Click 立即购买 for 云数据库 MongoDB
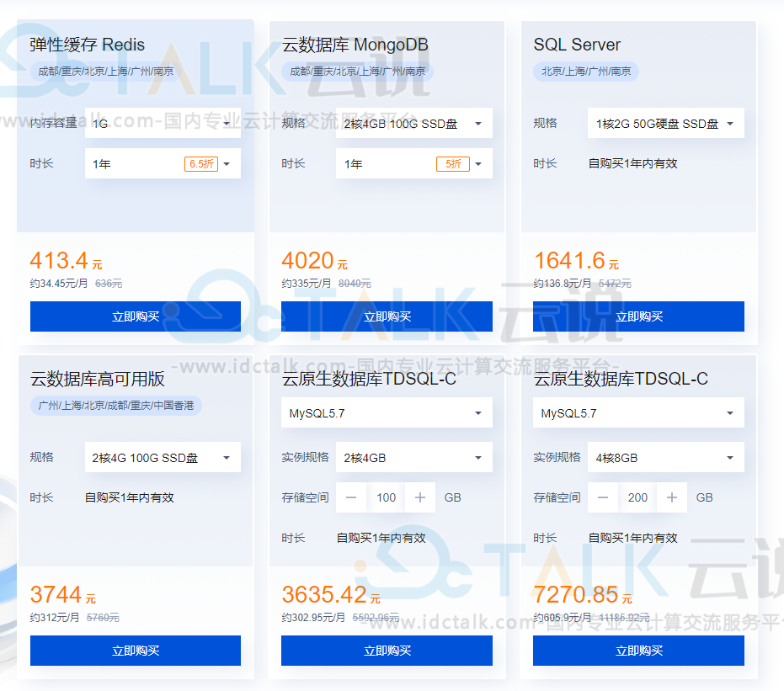784x691 pixels. [x=387, y=316]
